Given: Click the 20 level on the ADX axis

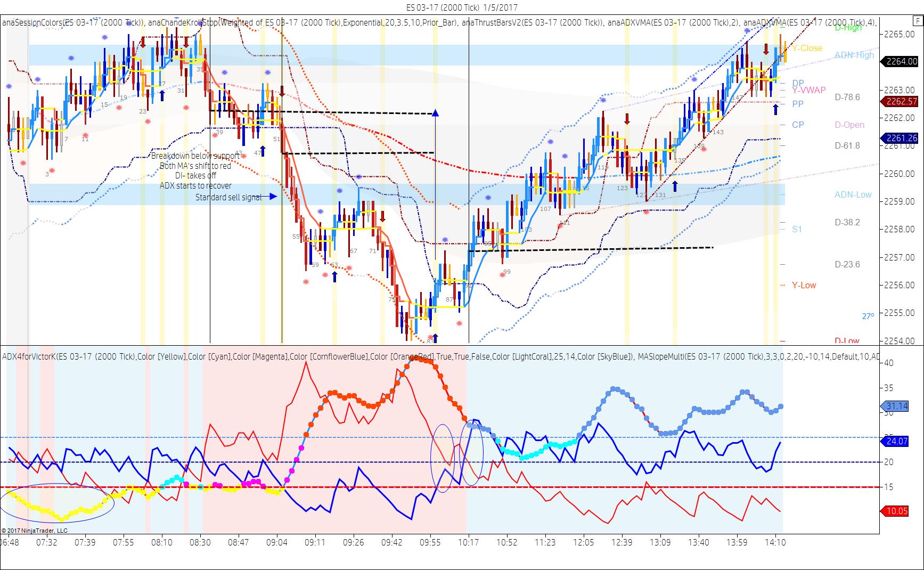Looking at the screenshot, I should [x=889, y=462].
